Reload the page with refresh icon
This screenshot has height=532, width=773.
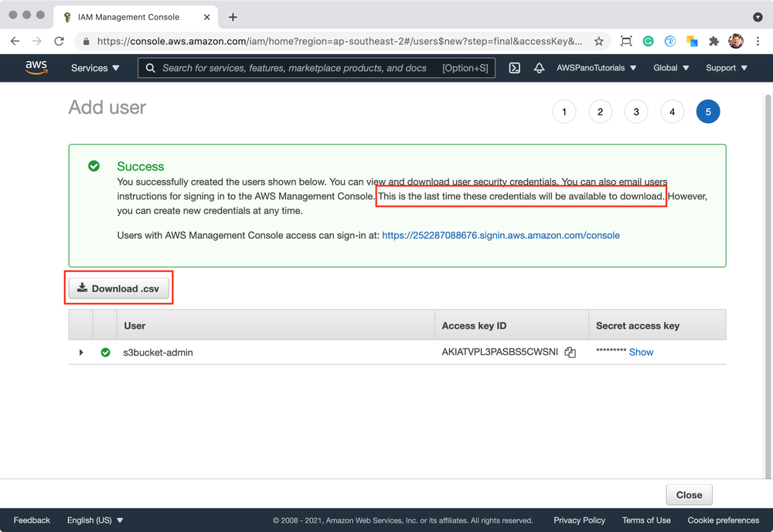point(60,42)
